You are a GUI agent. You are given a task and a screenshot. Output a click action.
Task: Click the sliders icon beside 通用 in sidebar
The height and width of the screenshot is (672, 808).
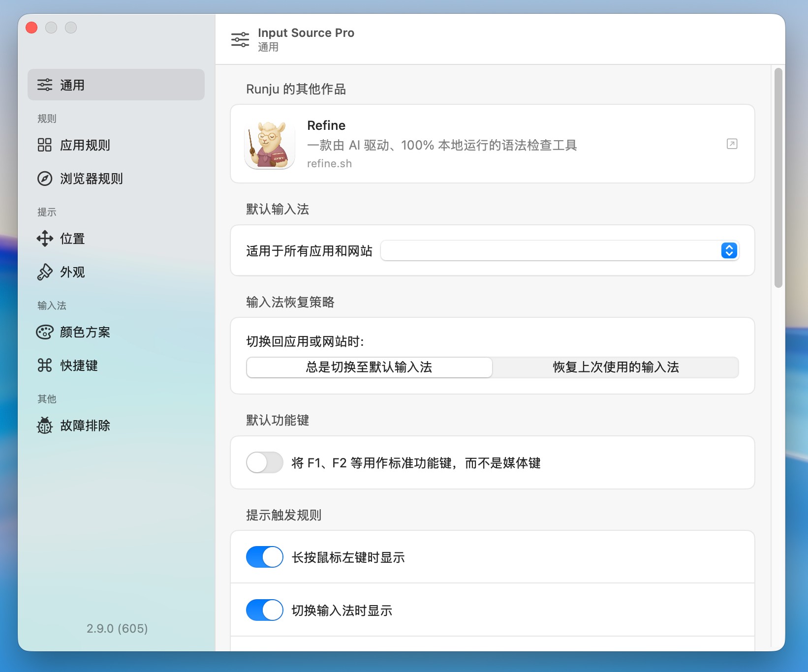click(45, 85)
